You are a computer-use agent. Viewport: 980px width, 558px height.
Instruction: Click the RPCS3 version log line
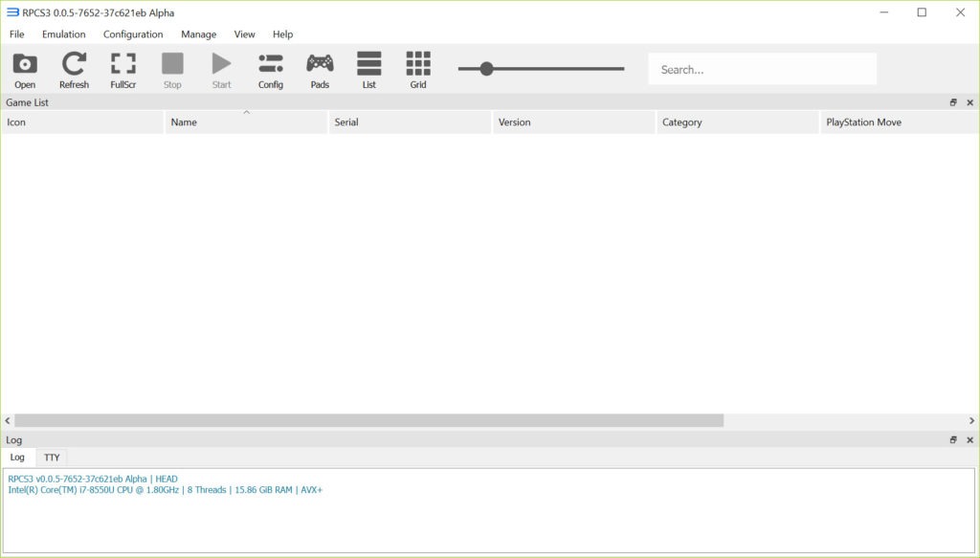point(93,479)
